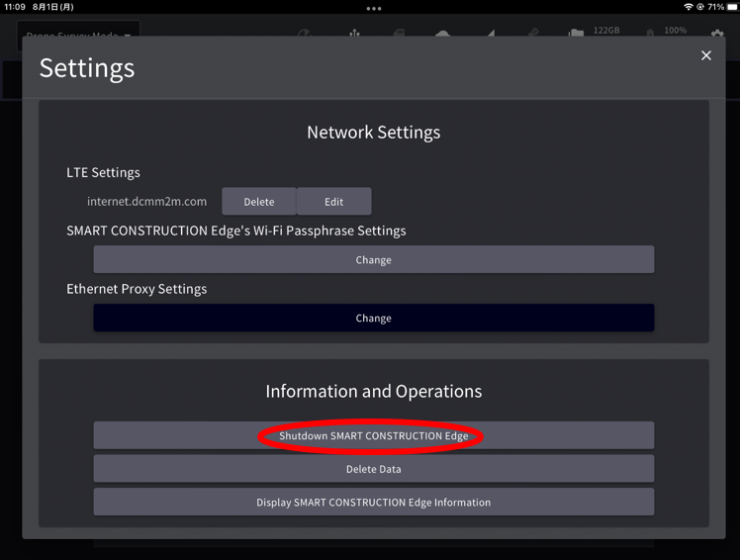Delete the internet.dcmm2m.com LTE setting
Screen dimensions: 740x560
click(x=259, y=202)
